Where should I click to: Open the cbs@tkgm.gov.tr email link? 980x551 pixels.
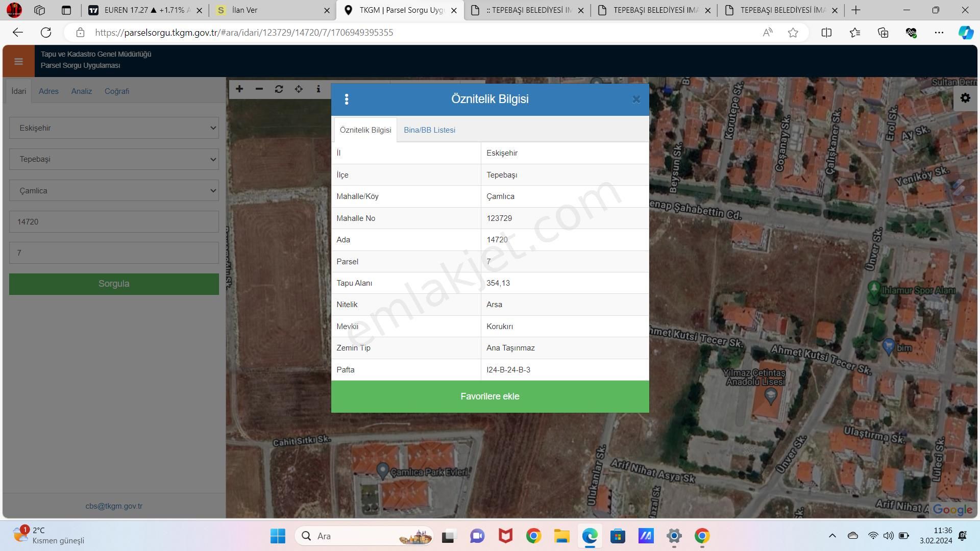coord(114,506)
